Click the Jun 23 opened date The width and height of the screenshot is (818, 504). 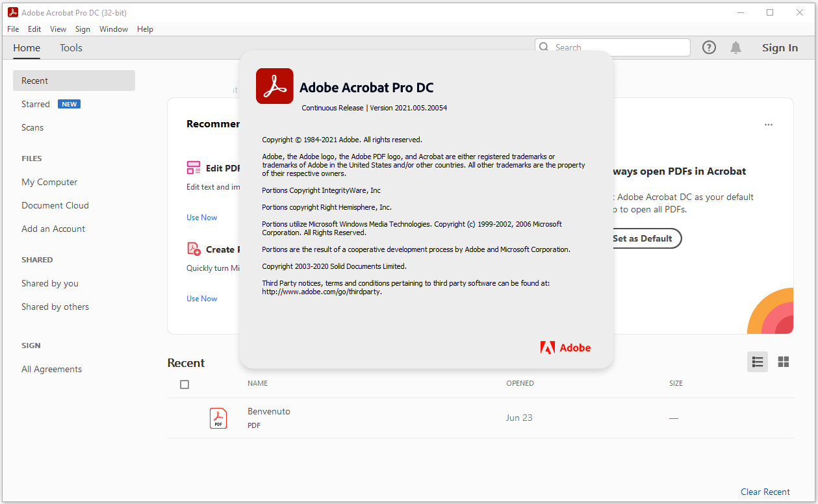click(519, 418)
